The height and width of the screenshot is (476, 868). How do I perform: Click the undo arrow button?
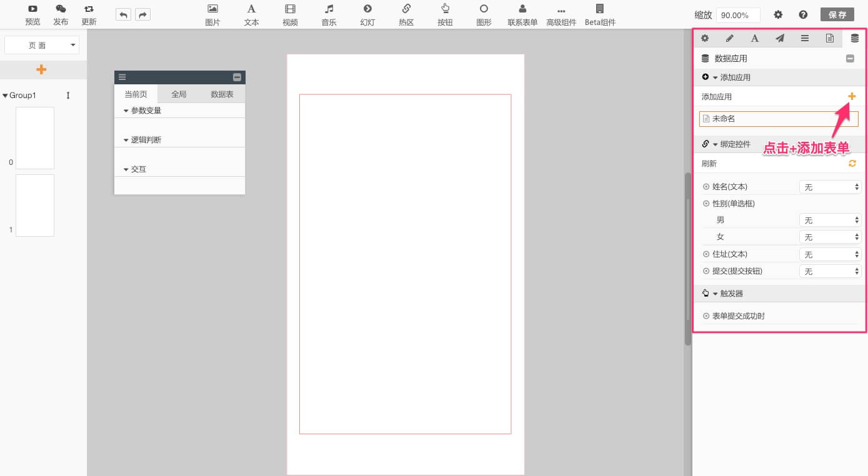coord(124,15)
